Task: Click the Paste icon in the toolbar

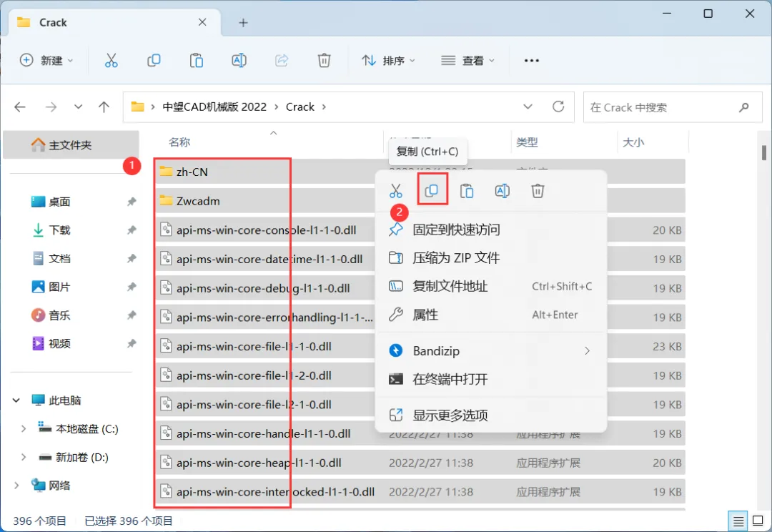Action: click(x=197, y=61)
